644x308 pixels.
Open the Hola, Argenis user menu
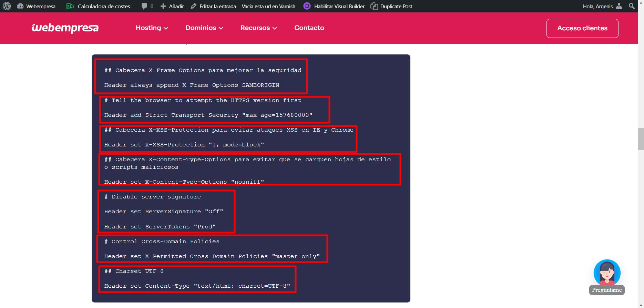pos(602,6)
